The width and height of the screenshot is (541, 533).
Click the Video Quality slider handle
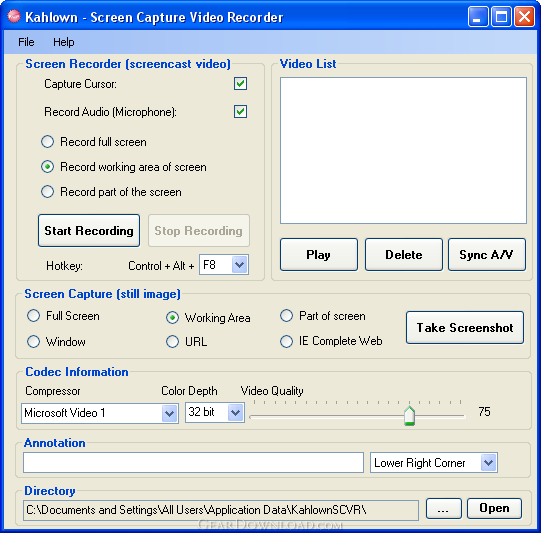click(x=409, y=416)
